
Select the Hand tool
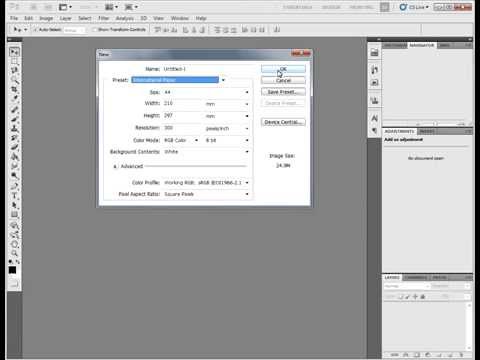14,244
